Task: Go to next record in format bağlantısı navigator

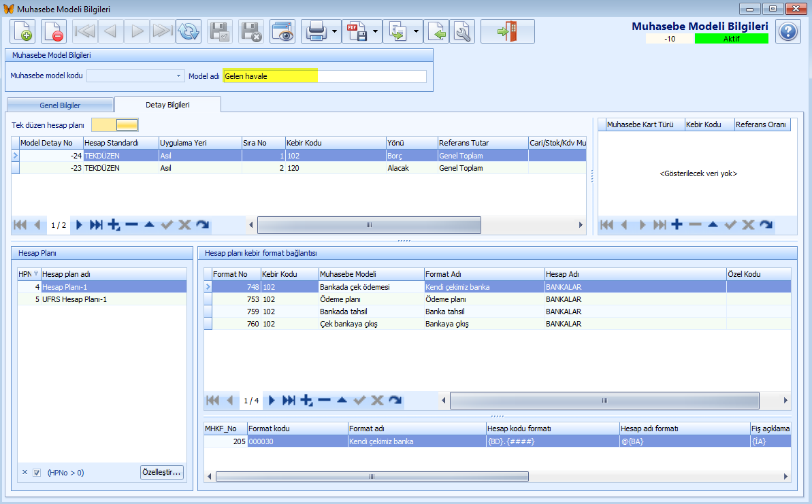Action: click(272, 400)
